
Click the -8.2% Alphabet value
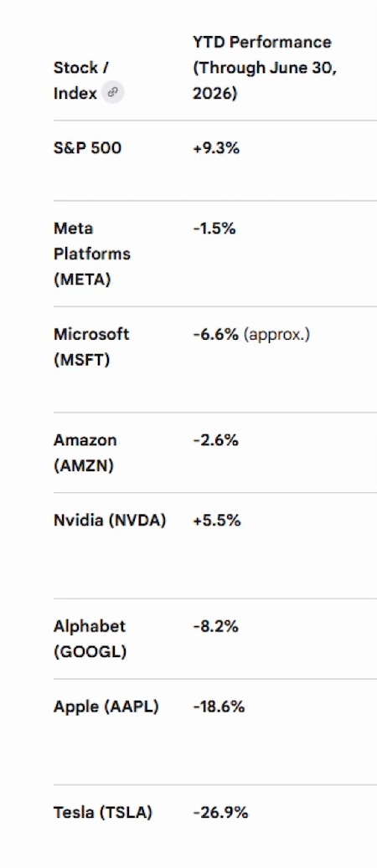click(x=215, y=626)
